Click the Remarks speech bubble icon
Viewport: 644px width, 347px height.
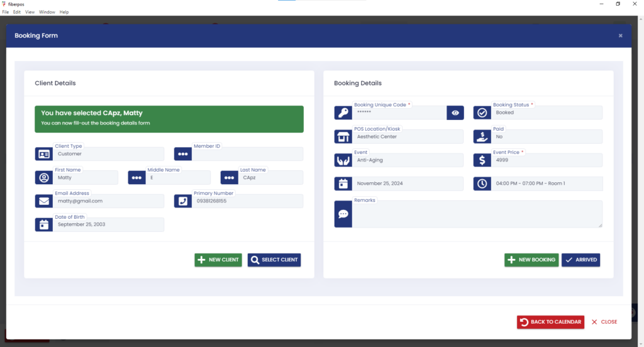coord(343,214)
